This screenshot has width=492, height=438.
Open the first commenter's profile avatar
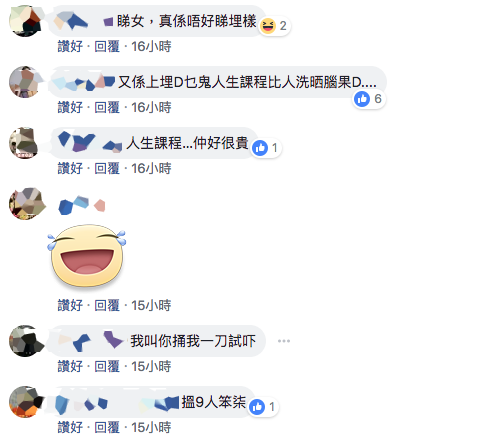pos(25,21)
